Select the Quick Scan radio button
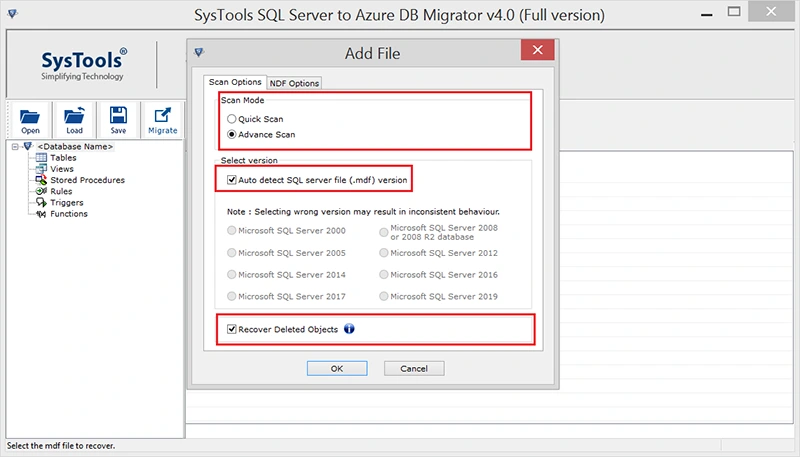 (232, 119)
